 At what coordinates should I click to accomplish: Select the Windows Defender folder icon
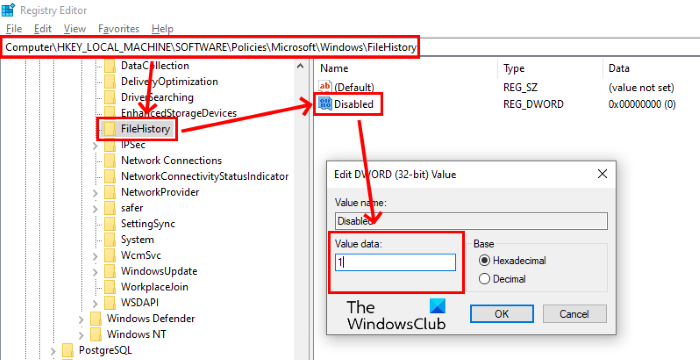pos(96,319)
